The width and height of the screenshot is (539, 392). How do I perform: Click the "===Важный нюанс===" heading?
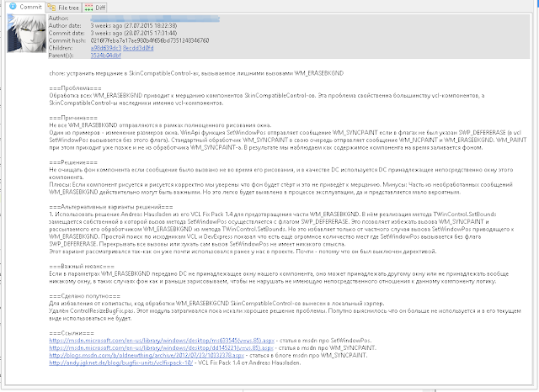tap(82, 267)
